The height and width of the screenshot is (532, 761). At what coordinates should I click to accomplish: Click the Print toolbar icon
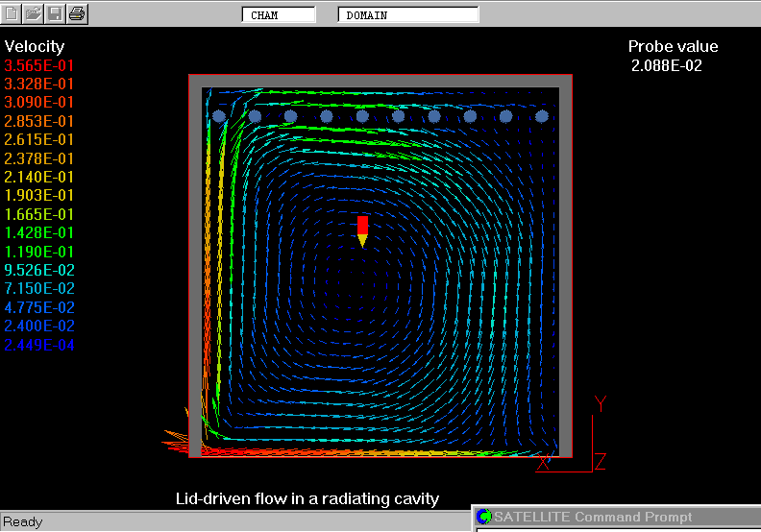(77, 13)
